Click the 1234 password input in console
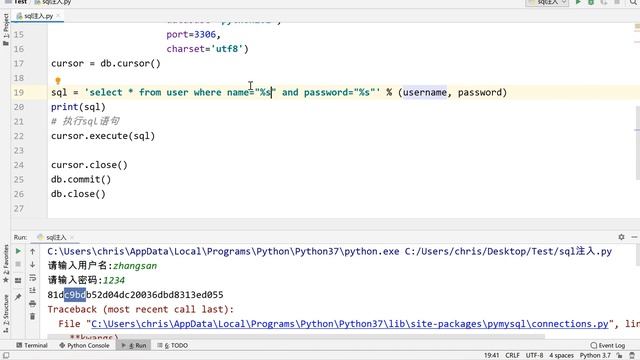Image resolution: width=640 pixels, height=360 pixels. pyautogui.click(x=114, y=280)
